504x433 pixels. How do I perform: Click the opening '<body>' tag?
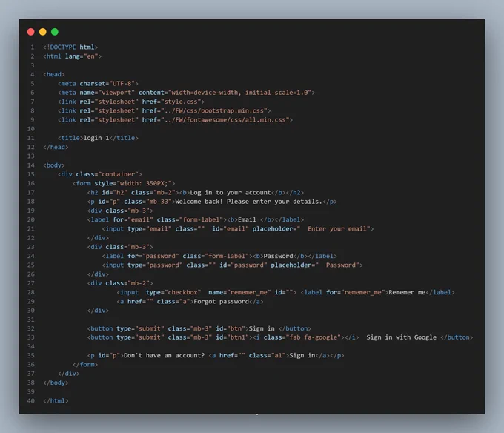pyautogui.click(x=54, y=165)
